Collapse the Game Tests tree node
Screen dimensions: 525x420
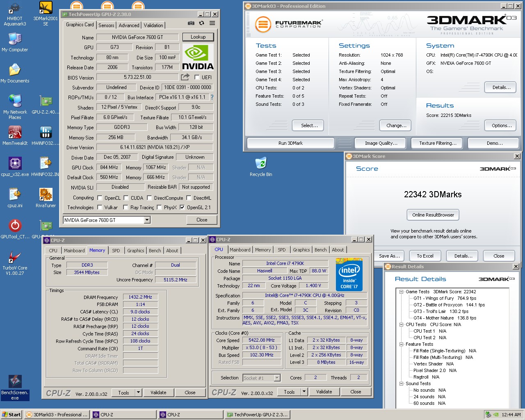(x=401, y=292)
